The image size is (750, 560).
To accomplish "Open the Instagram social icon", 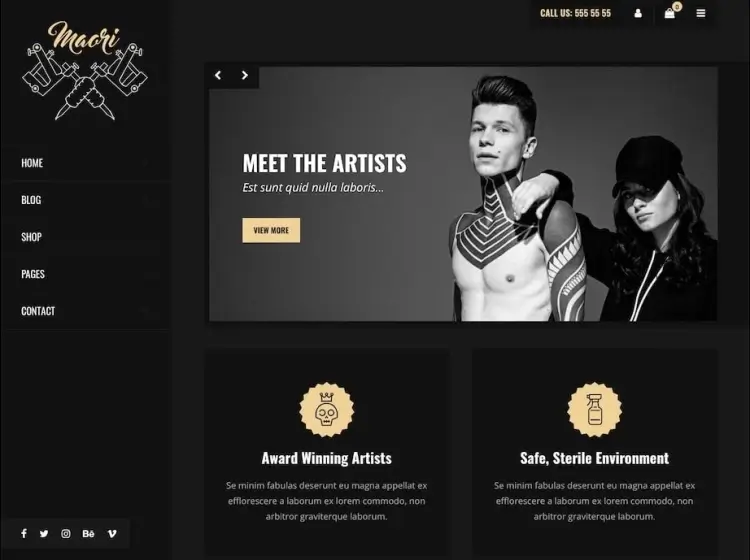I will point(66,534).
